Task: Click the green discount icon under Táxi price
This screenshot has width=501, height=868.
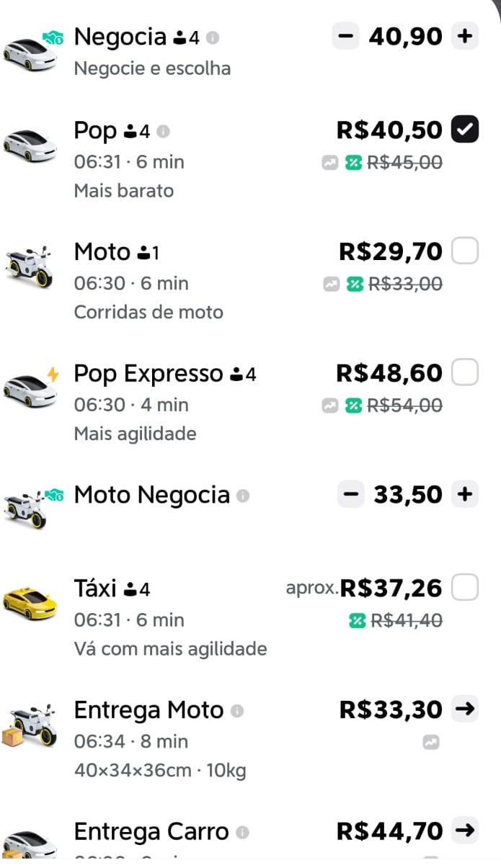Action: (356, 620)
